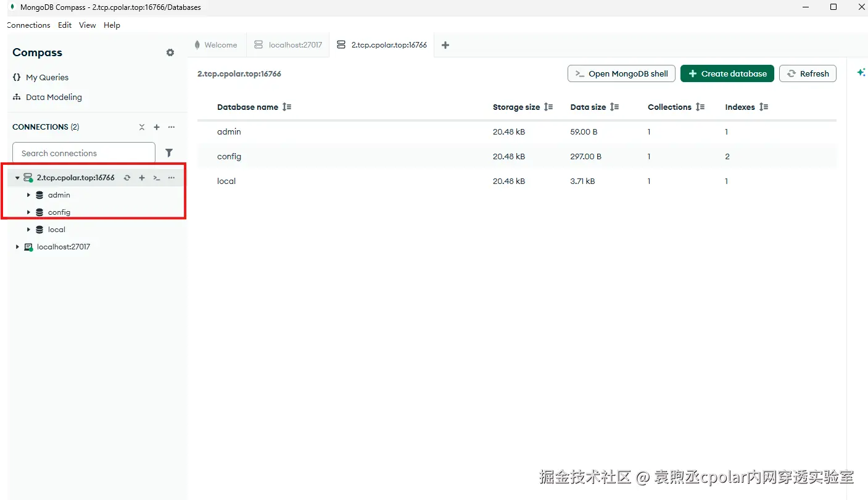Expand the localhost:27017 connection in the sidebar
This screenshot has width=868, height=500.
click(x=17, y=247)
